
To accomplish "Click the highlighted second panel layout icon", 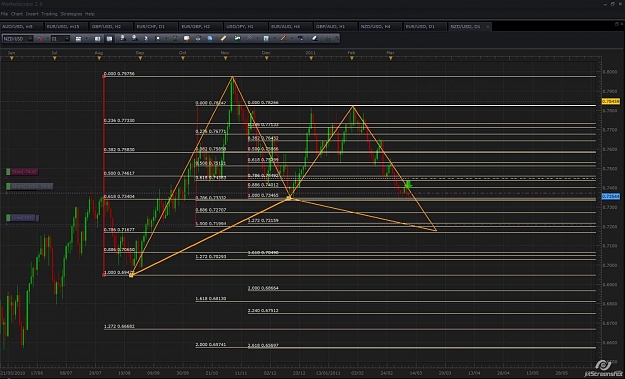I will 109,39.
